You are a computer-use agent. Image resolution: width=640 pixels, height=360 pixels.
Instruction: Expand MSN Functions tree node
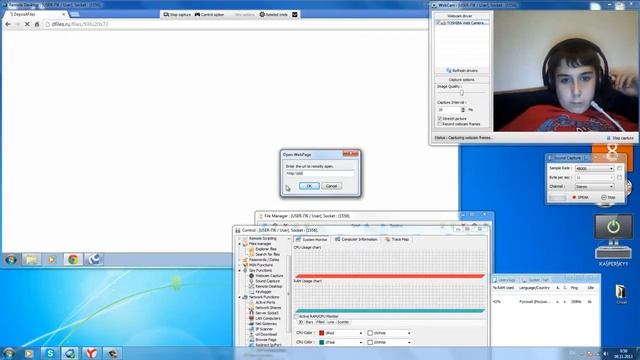(240, 265)
